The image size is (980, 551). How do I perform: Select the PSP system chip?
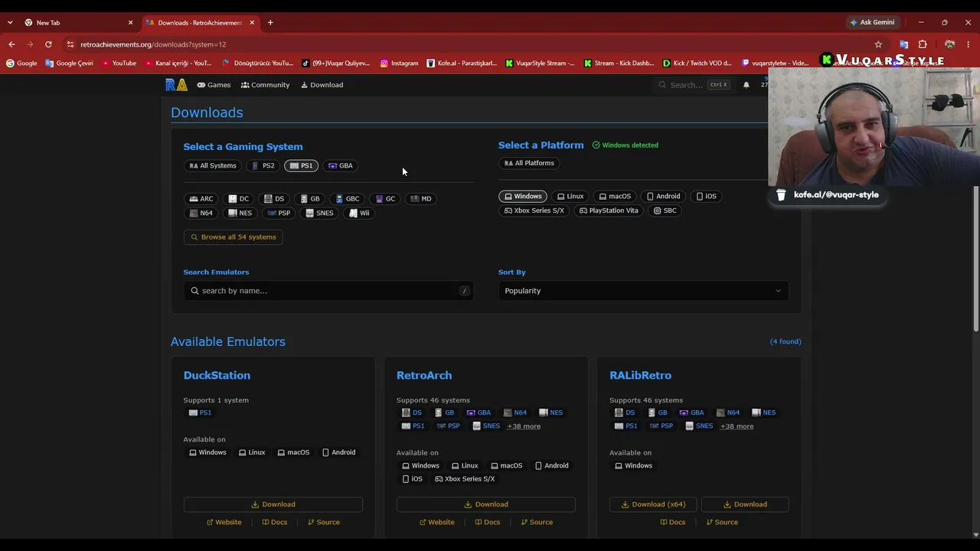279,214
